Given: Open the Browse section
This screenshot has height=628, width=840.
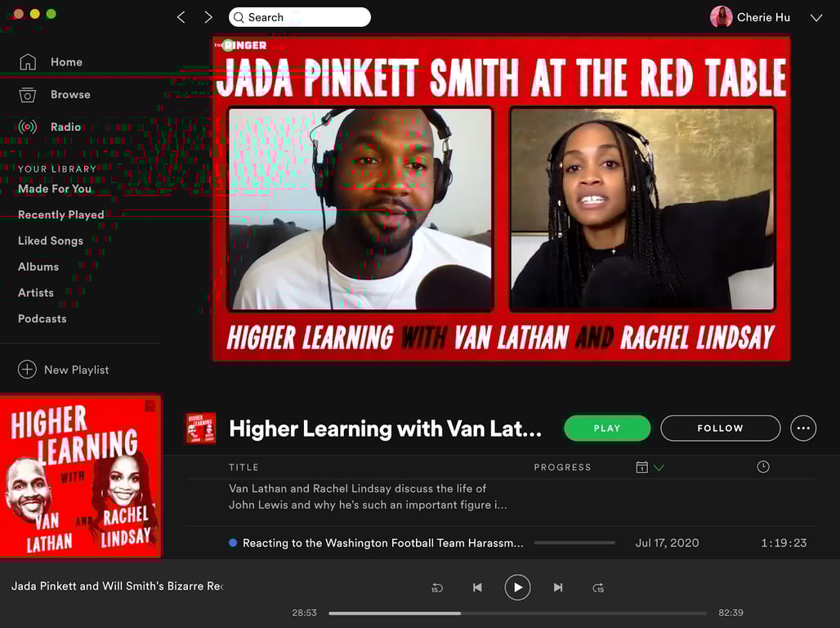Looking at the screenshot, I should [x=71, y=94].
